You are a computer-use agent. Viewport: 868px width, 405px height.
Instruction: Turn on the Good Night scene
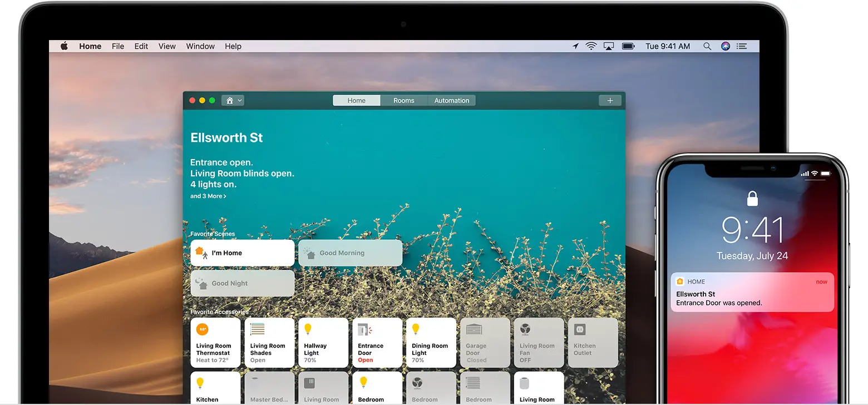click(242, 283)
